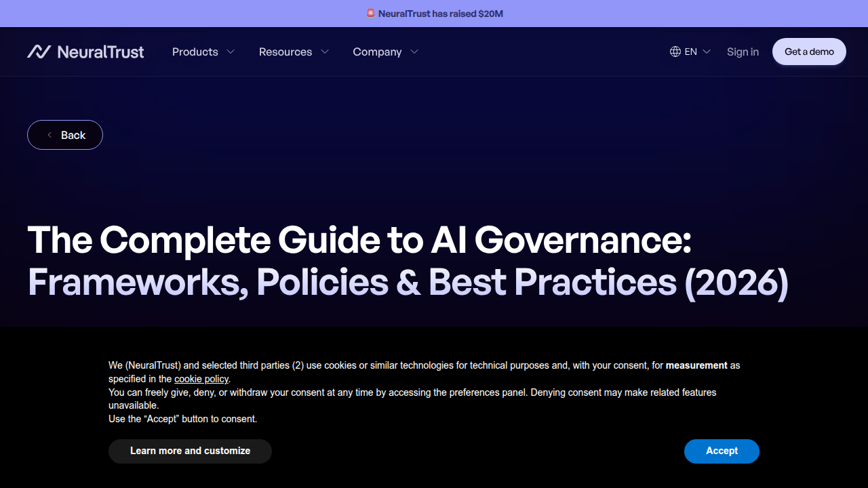The image size is (868, 488).
Task: Click the 'NeuralTrust has raised $20M' banner
Action: pyautogui.click(x=434, y=14)
